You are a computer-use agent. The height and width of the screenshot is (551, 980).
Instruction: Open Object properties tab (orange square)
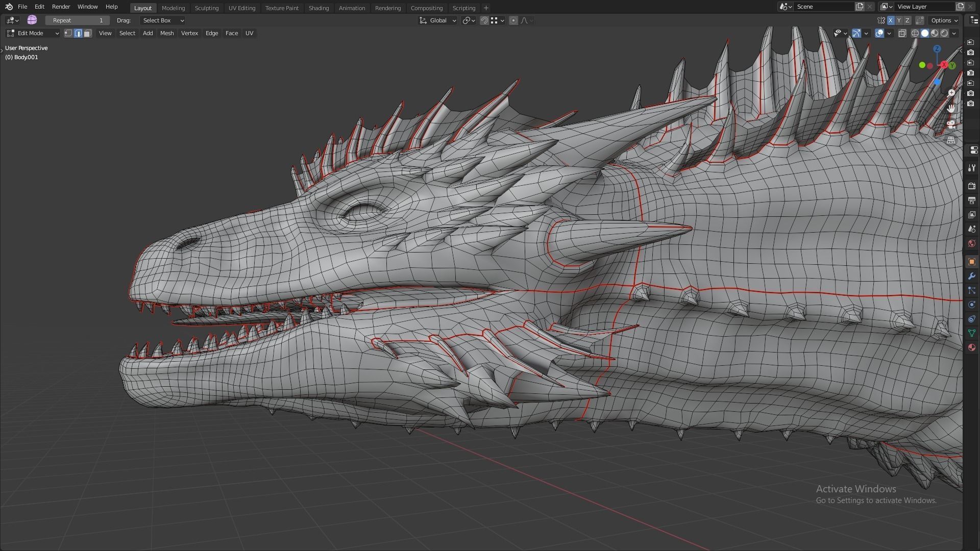point(972,262)
